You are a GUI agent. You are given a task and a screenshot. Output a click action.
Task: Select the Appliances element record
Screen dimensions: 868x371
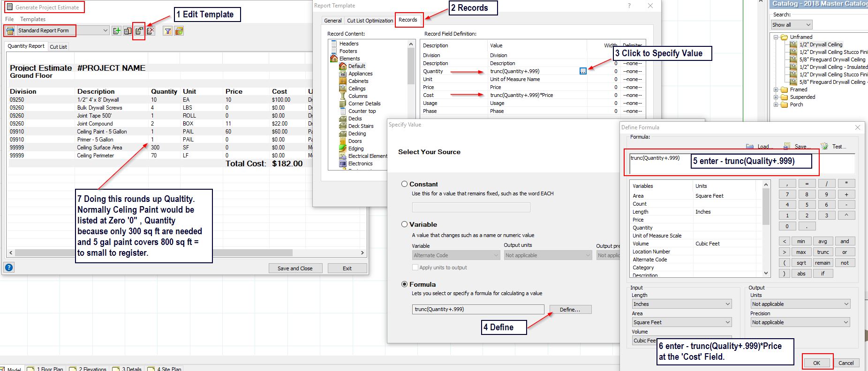[360, 74]
